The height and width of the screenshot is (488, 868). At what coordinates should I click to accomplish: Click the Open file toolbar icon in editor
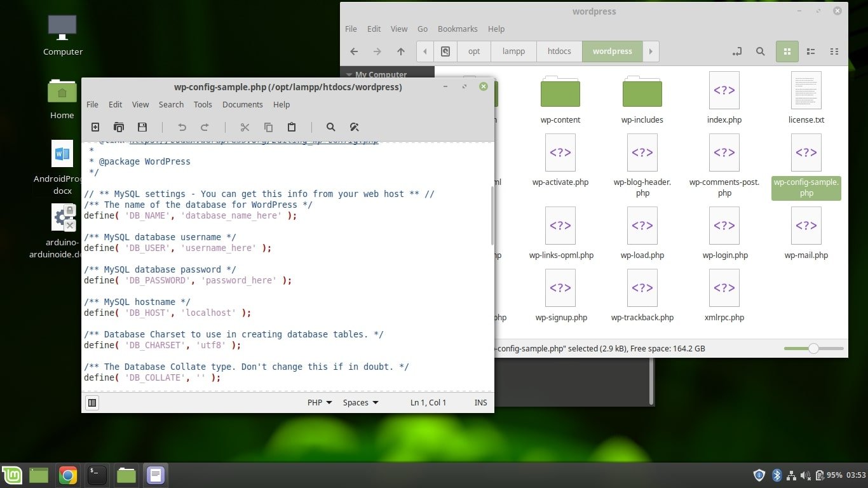coord(118,127)
